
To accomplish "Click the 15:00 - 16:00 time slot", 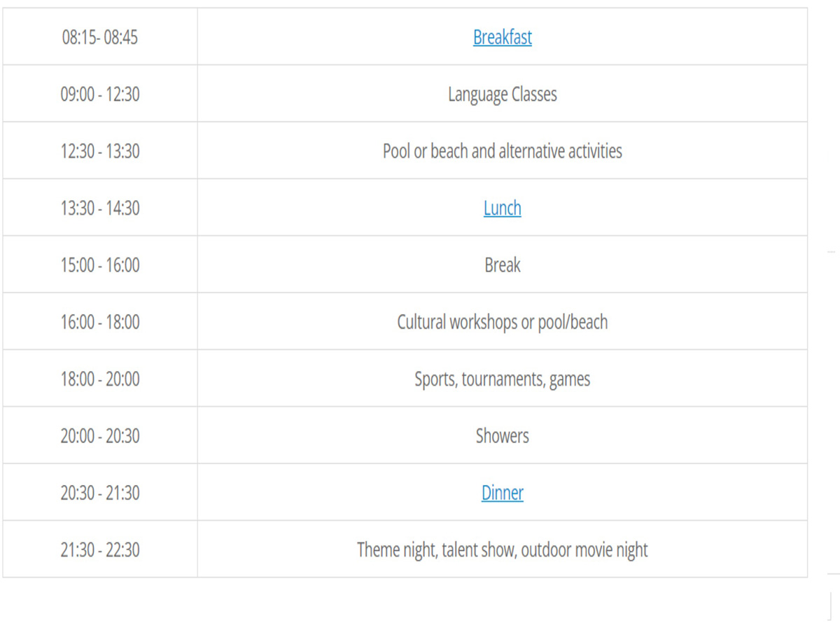I will click(100, 265).
